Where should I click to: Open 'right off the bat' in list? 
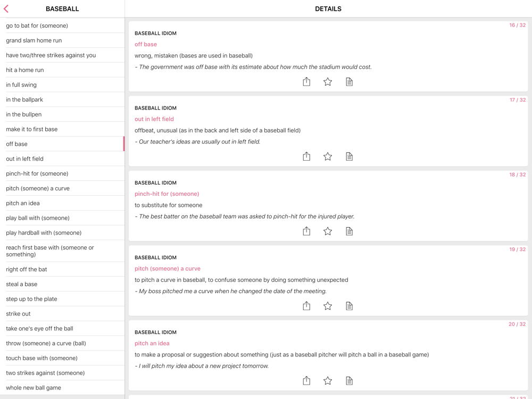pos(27,269)
